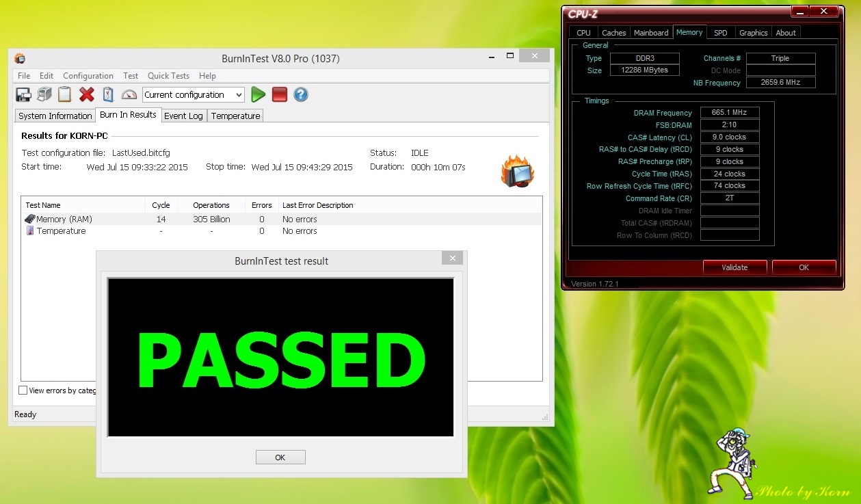Click the memory Type DDR3 field
861x504 pixels.
[644, 58]
